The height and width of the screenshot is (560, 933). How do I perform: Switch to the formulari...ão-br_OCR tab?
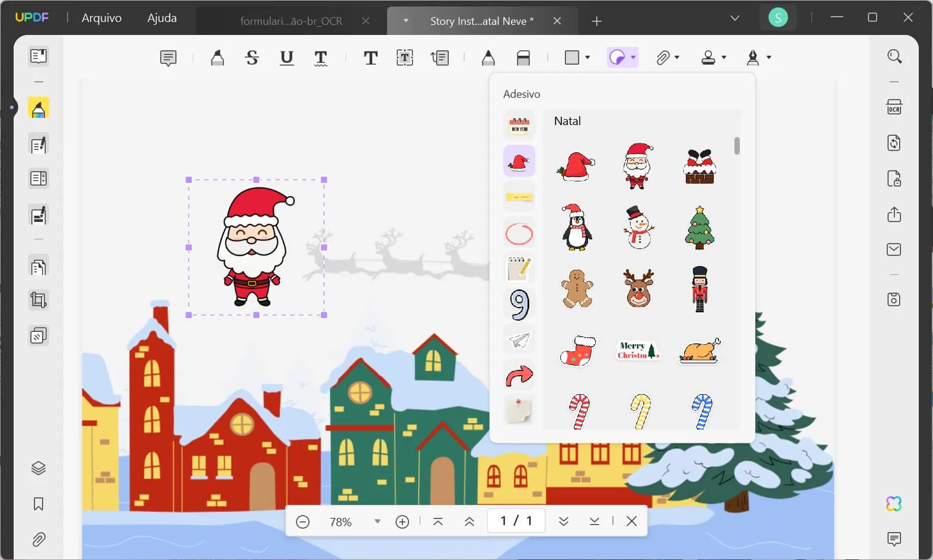291,21
